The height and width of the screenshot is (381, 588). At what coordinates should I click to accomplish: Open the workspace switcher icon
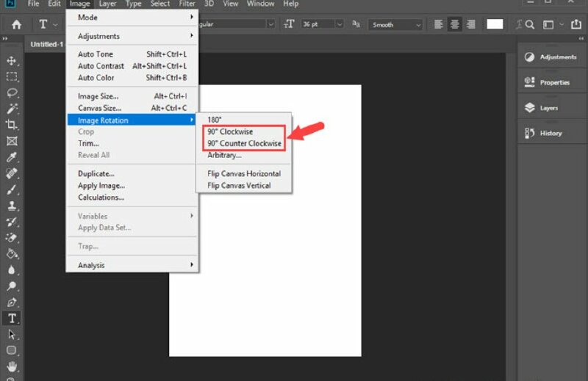click(548, 25)
